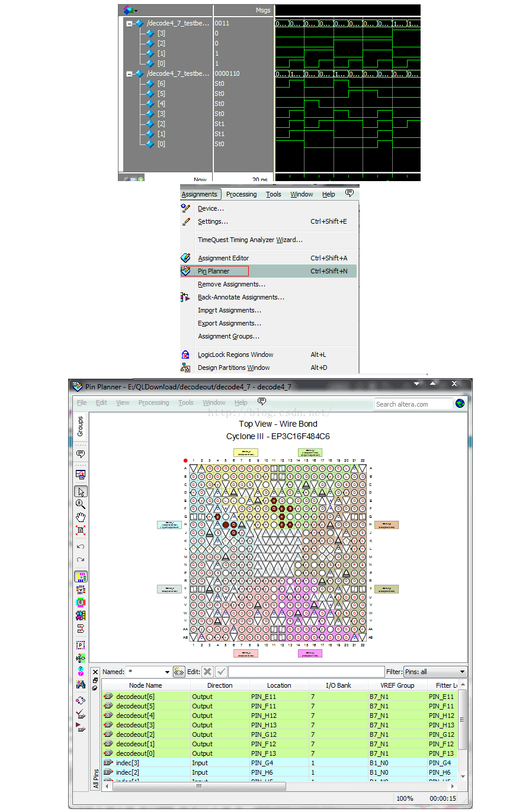
Task: Open the Named dropdown list
Action: tap(167, 672)
